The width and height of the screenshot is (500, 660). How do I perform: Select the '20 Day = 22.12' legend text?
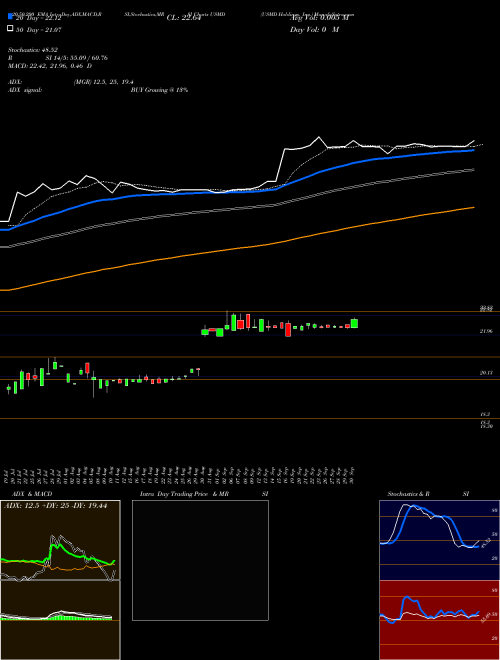39,18
